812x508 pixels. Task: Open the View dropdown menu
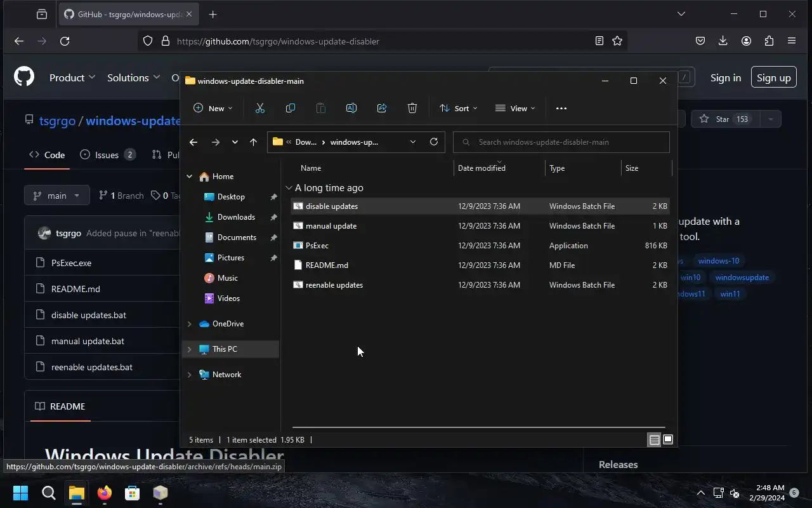tap(515, 109)
